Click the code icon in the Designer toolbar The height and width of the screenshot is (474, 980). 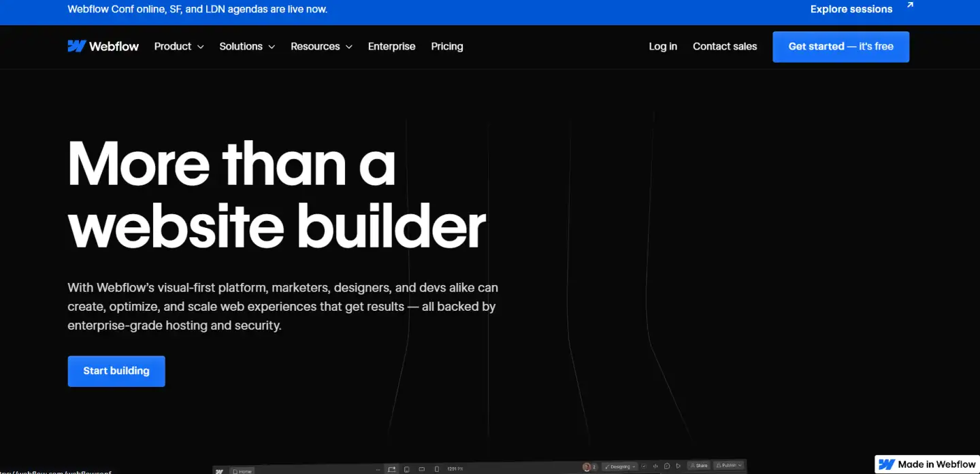[655, 467]
